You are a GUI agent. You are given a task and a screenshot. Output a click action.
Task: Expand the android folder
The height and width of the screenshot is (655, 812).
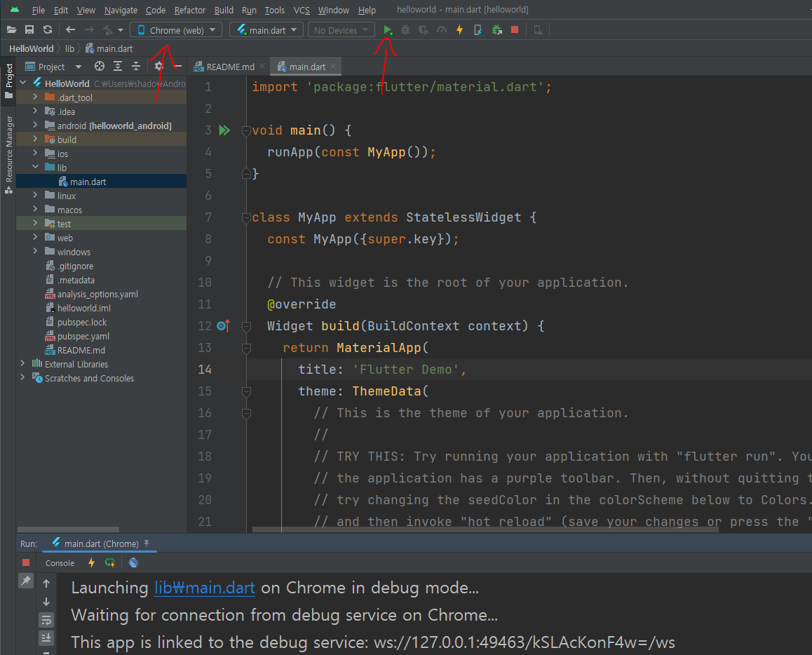pyautogui.click(x=35, y=126)
